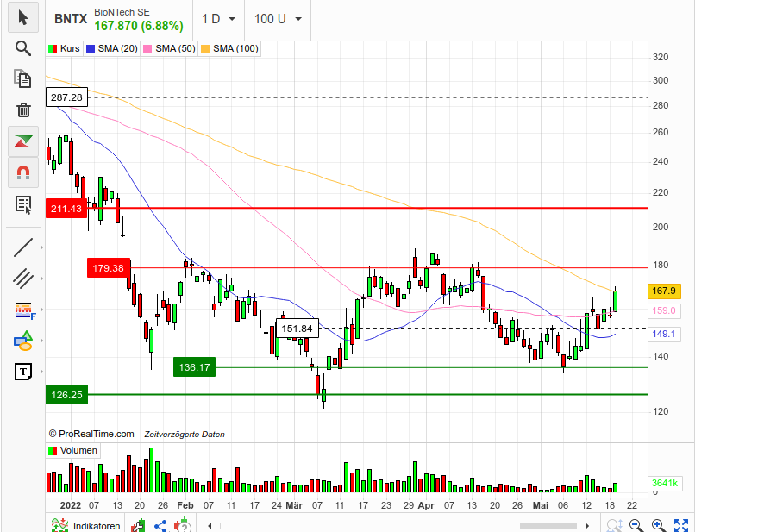The width and height of the screenshot is (764, 532).
Task: Click the 167.9 current price tag
Action: (x=664, y=291)
